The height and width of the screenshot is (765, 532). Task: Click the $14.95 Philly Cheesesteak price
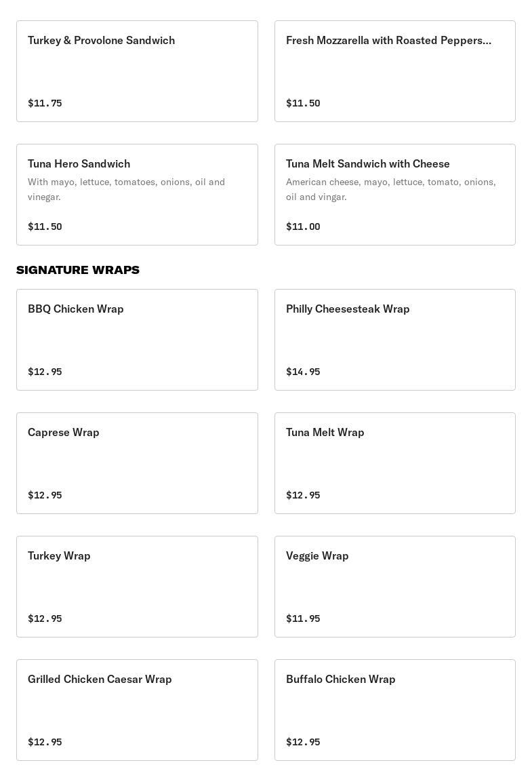(303, 372)
